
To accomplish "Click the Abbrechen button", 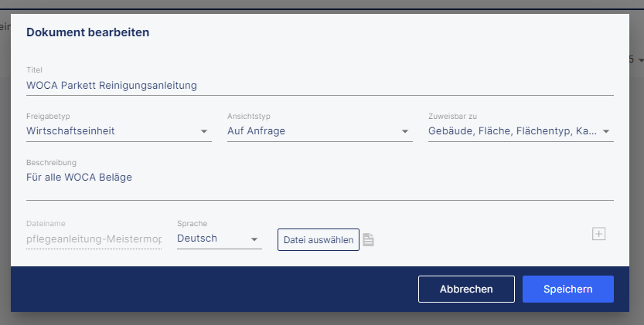I will click(466, 289).
